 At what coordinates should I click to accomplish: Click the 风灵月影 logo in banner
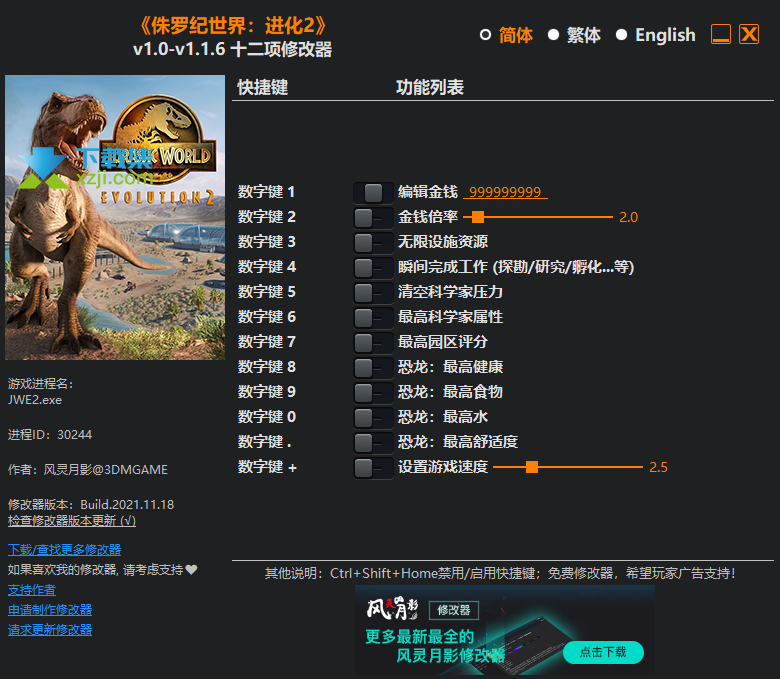[392, 608]
